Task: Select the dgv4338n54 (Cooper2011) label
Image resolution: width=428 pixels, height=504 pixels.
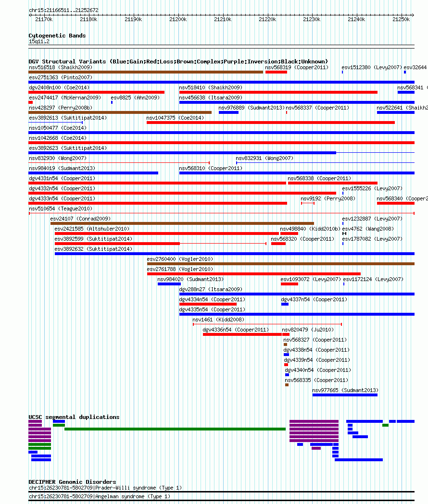Action: pyautogui.click(x=316, y=350)
